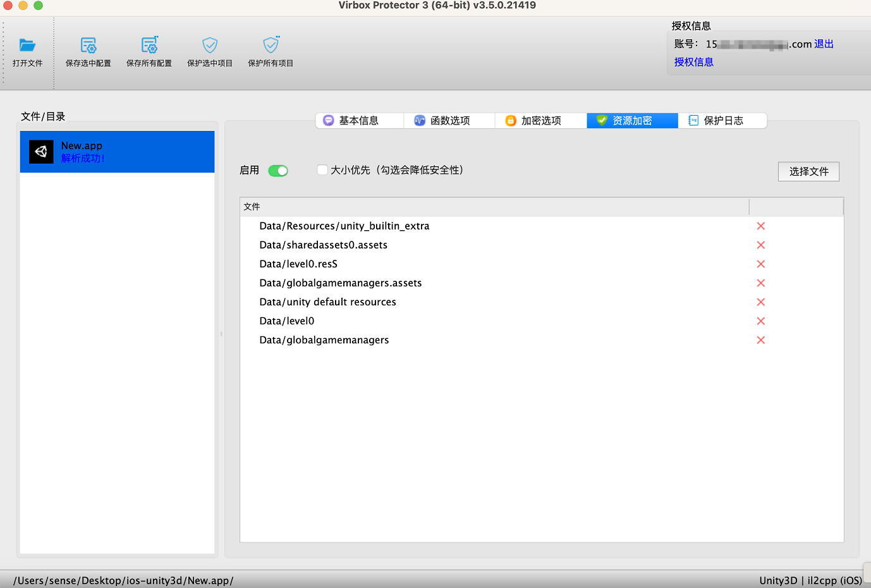Select row Data/globalgamemanagers.assets
The width and height of the screenshot is (871, 588).
pos(542,283)
